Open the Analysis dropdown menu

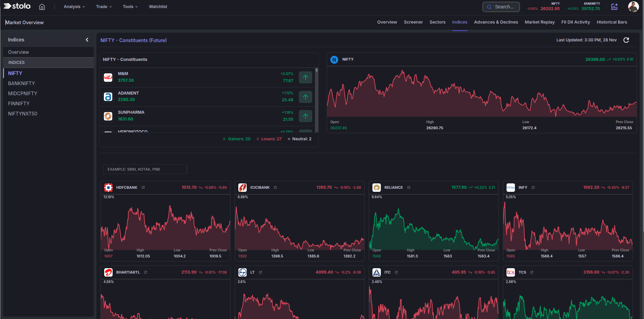pyautogui.click(x=74, y=6)
